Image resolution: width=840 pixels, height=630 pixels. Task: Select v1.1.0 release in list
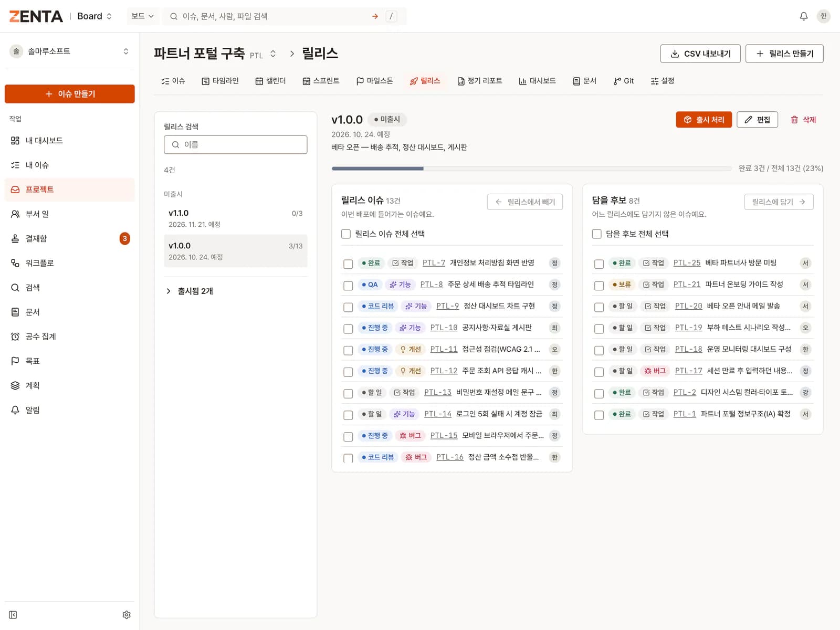tap(235, 218)
